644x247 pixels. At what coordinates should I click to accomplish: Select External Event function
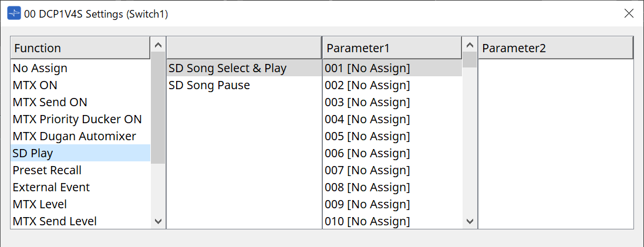(x=52, y=187)
